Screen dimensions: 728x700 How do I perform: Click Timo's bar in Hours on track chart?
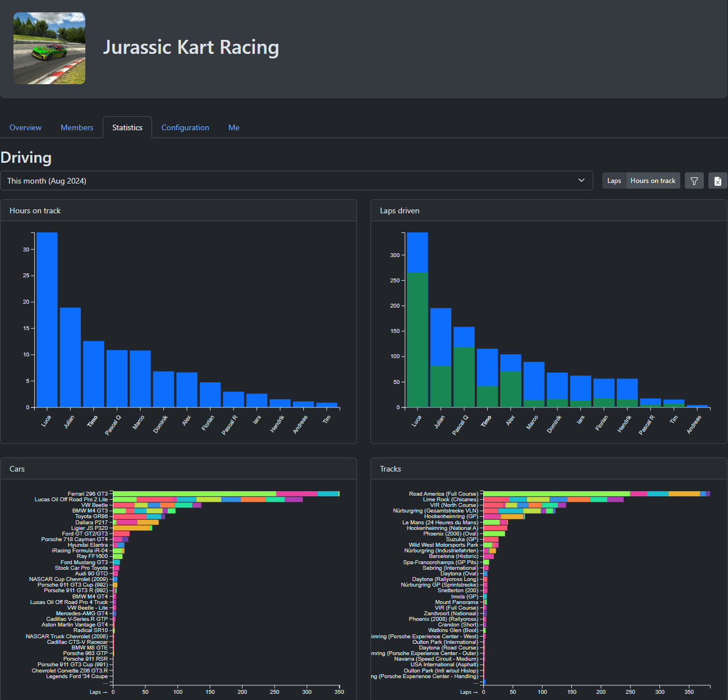tap(94, 374)
